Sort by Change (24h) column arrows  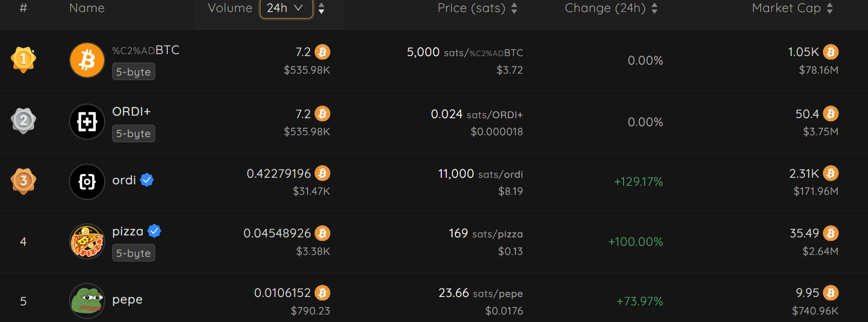[654, 8]
